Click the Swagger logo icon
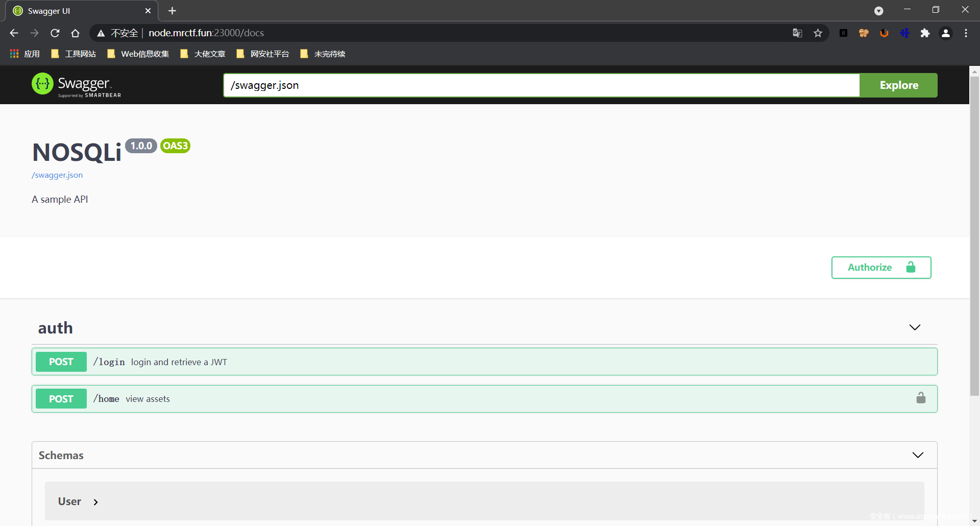The height and width of the screenshot is (526, 980). pos(42,84)
